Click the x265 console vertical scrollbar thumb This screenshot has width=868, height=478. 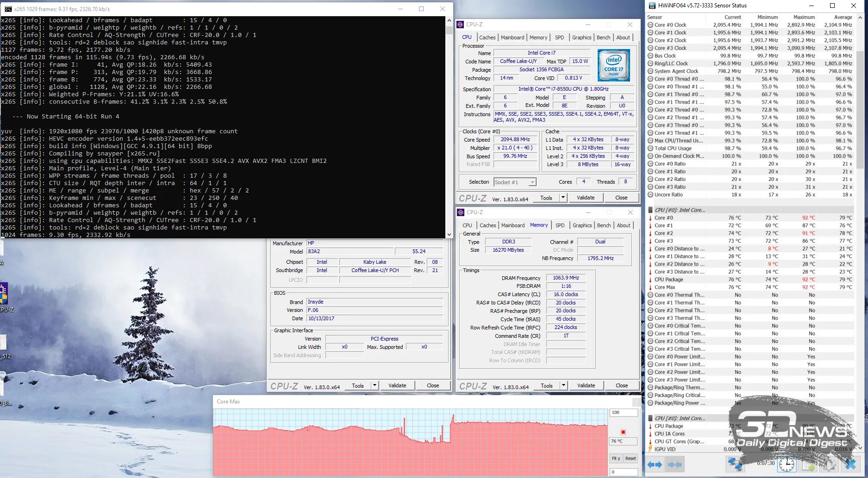click(x=449, y=30)
